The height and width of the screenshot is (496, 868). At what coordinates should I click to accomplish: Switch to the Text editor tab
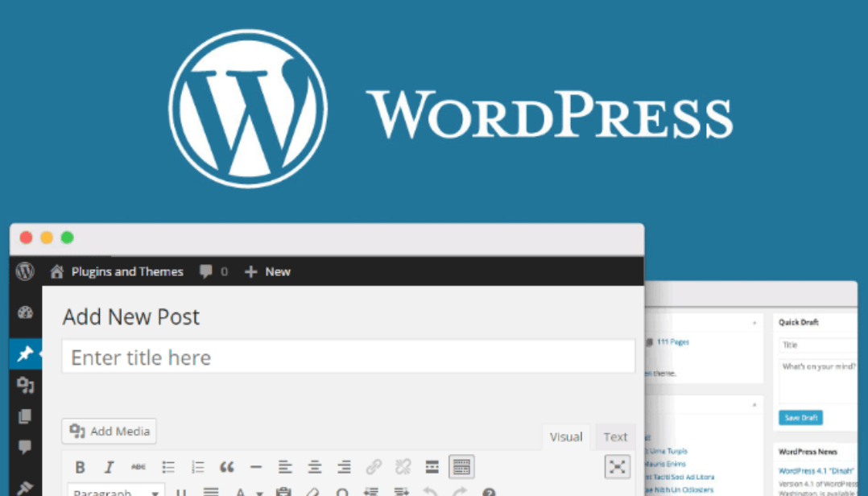pos(615,437)
